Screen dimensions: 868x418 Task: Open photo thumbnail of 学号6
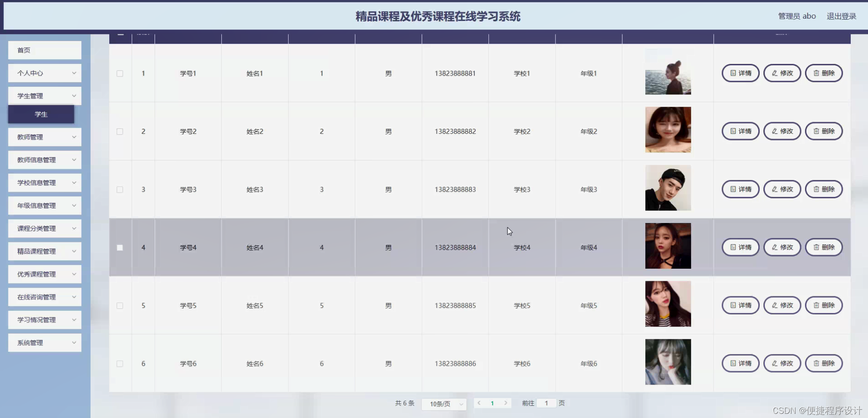click(x=668, y=362)
